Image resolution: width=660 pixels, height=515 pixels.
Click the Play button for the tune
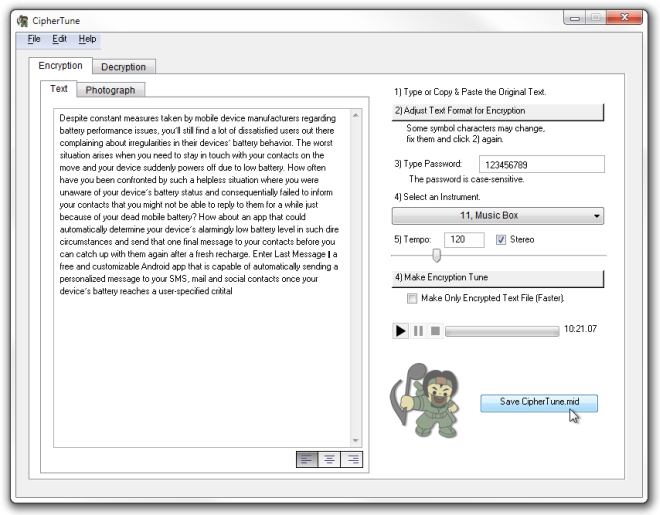[x=401, y=330]
